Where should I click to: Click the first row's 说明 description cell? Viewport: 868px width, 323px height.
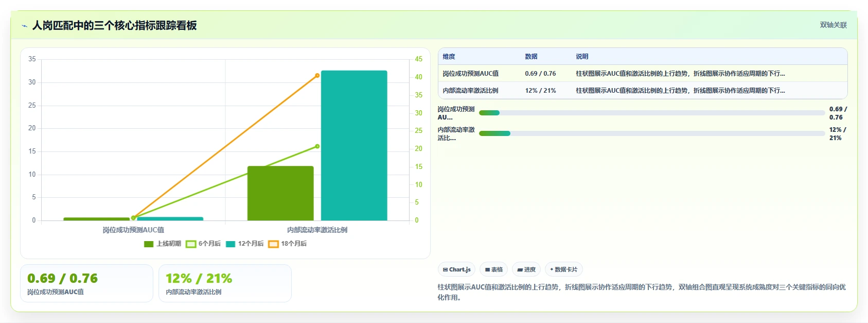pos(680,74)
